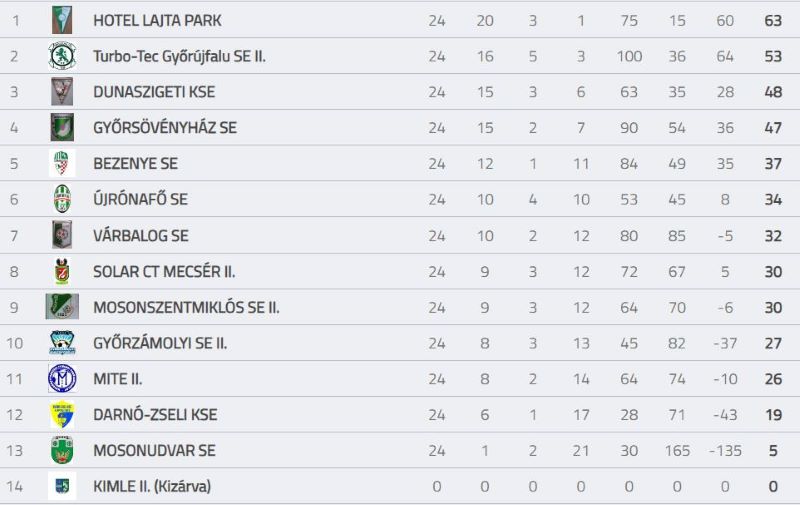Open the MITE II. blue circular logo
800x505 pixels.
pos(62,378)
